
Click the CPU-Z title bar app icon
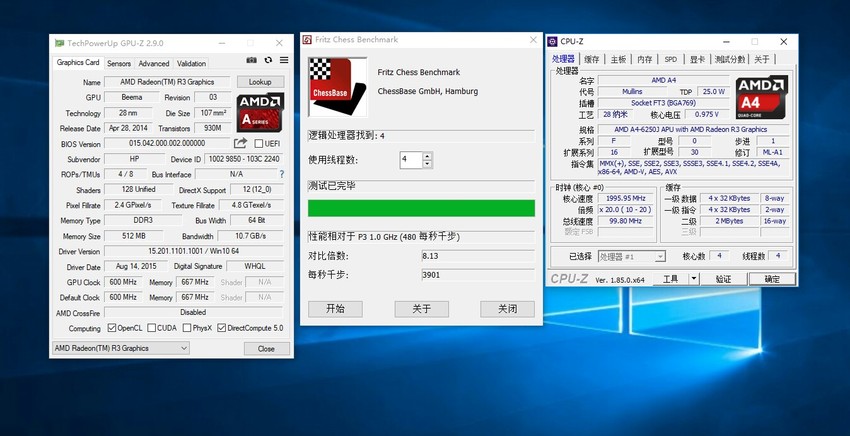pyautogui.click(x=552, y=41)
